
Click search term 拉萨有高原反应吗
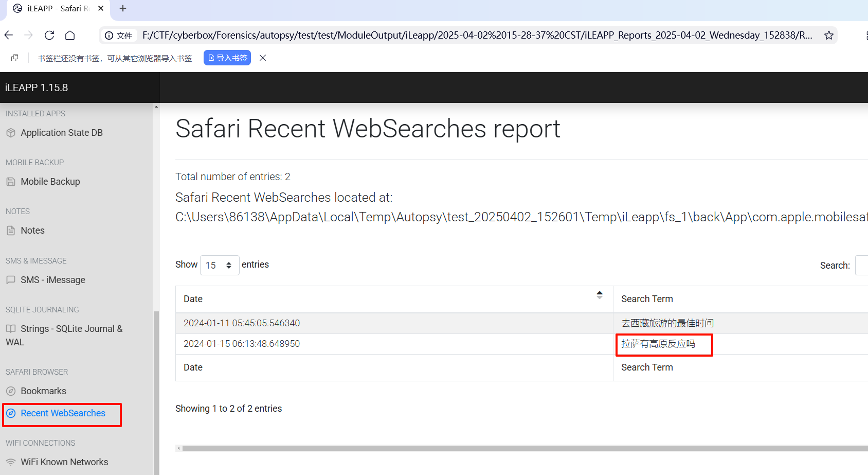pos(658,344)
